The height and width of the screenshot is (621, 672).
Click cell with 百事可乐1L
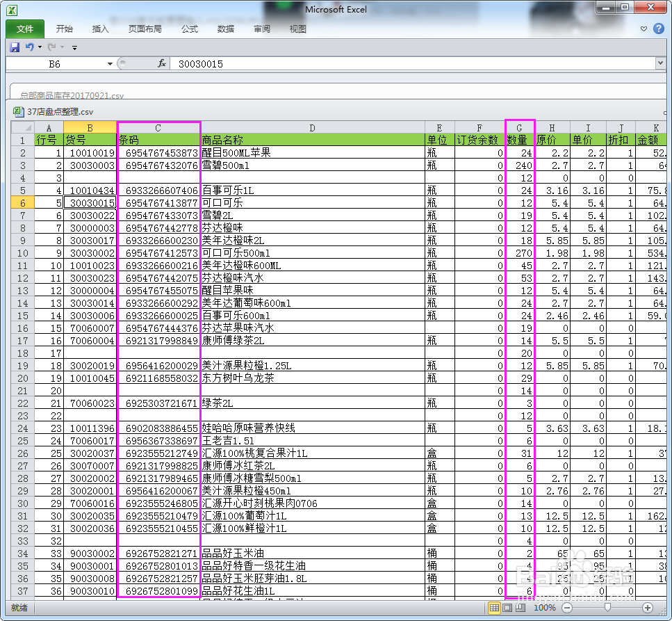pyautogui.click(x=313, y=191)
